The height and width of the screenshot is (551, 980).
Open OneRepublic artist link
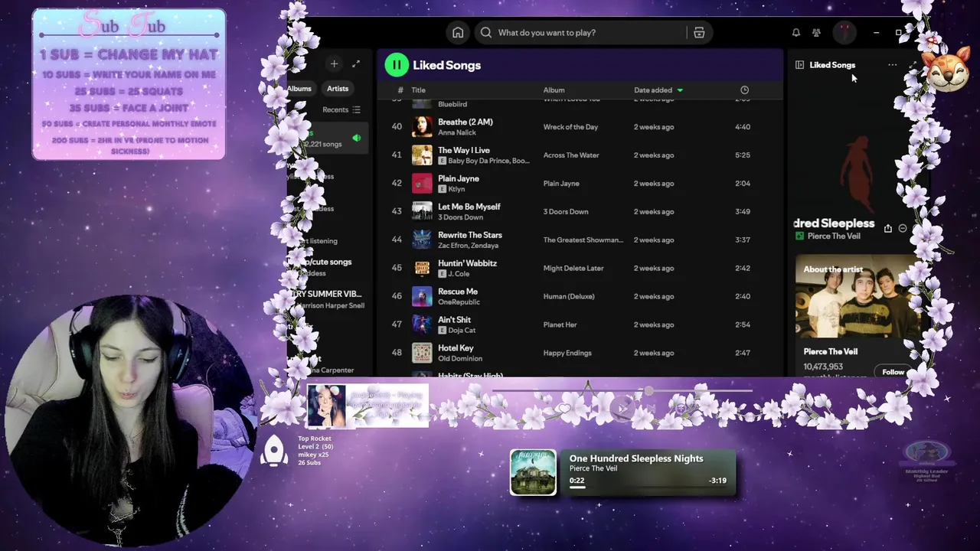pos(459,302)
